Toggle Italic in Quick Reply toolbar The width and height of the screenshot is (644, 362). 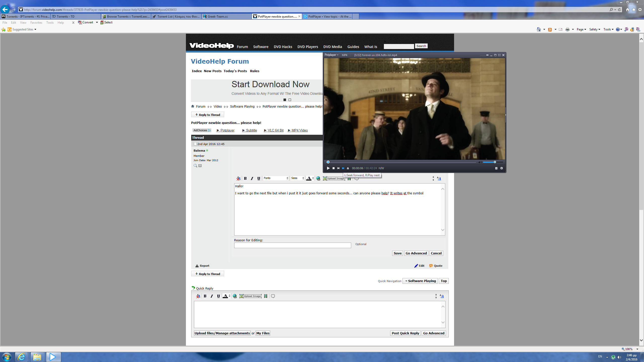[x=212, y=296]
